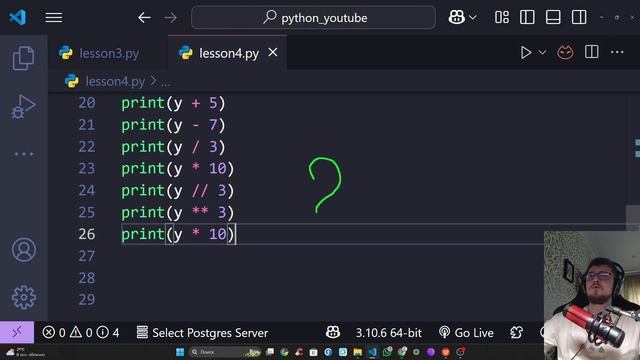Click the python_youtube search box
This screenshot has width=640, height=360.
(313, 18)
